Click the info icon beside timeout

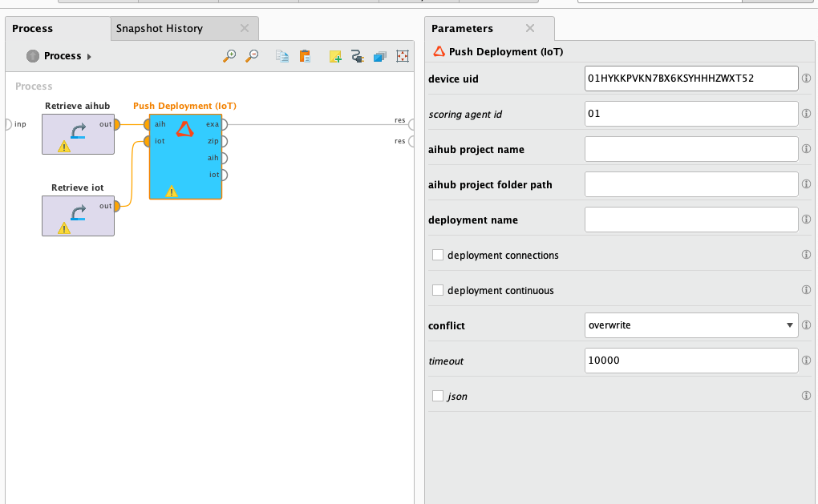coord(806,361)
